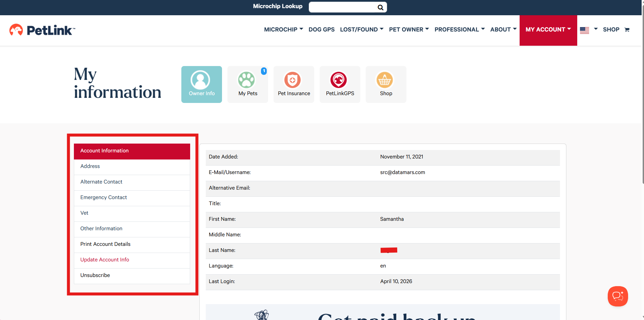Click the first name value Samantha

pyautogui.click(x=392, y=219)
